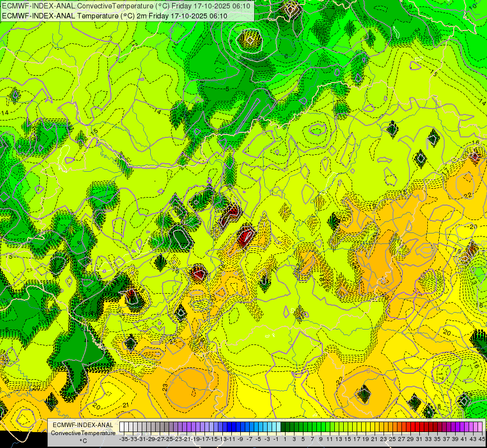This screenshot has height=448, width=487.
Task: Click the 25 value on the color scale
Action: coord(392,439)
